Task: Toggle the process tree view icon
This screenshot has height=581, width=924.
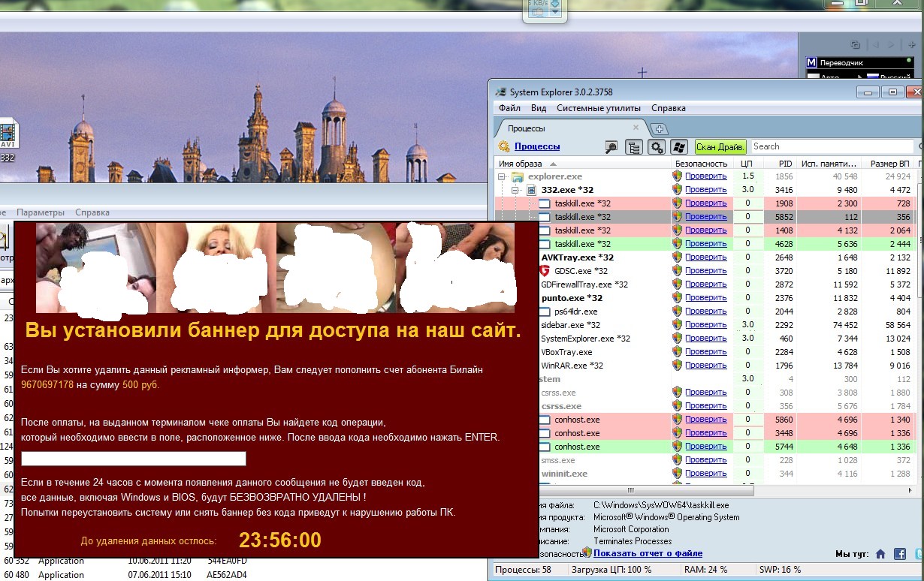Action: [634, 147]
